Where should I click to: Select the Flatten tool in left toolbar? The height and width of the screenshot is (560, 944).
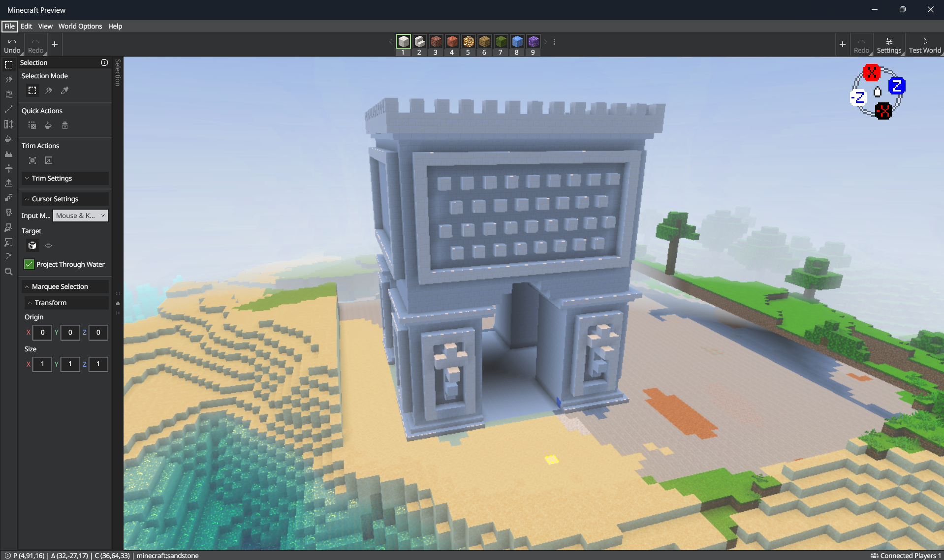click(x=8, y=168)
